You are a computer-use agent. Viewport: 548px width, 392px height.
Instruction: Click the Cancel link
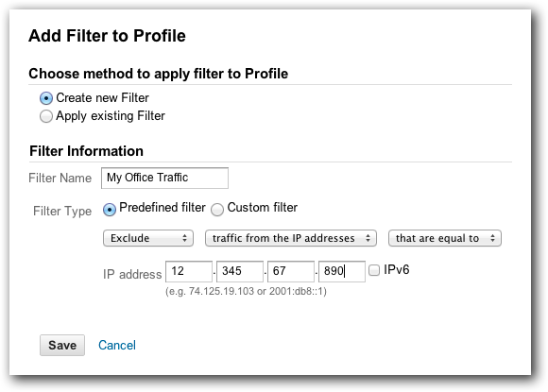[x=117, y=345]
